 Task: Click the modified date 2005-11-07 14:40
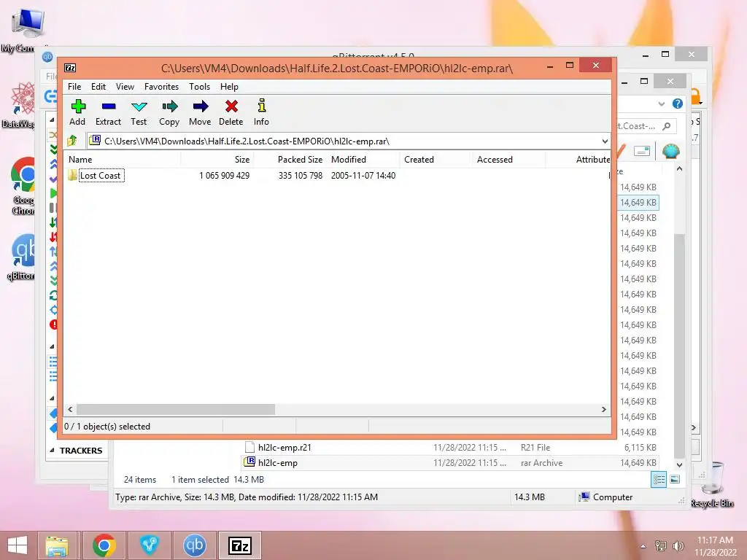coord(363,176)
